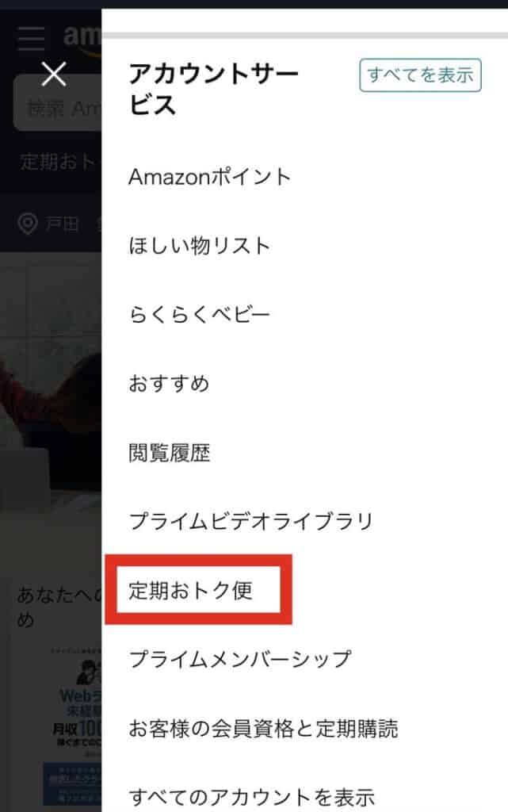The width and height of the screenshot is (508, 812).
Task: Tap the dimmed Amazon logo
Action: (82, 39)
